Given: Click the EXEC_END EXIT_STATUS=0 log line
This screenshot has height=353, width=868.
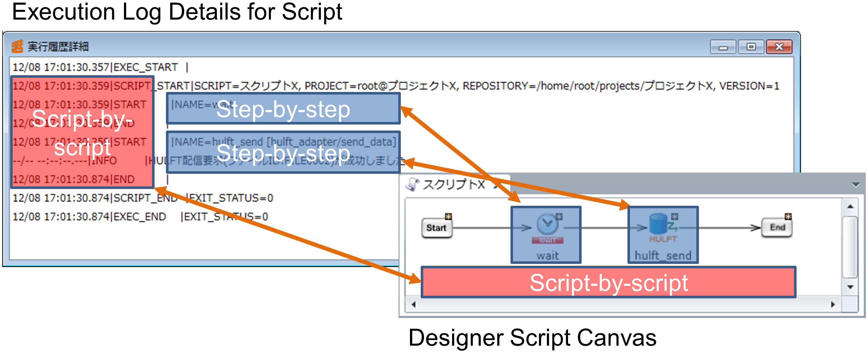Looking at the screenshot, I should (140, 216).
